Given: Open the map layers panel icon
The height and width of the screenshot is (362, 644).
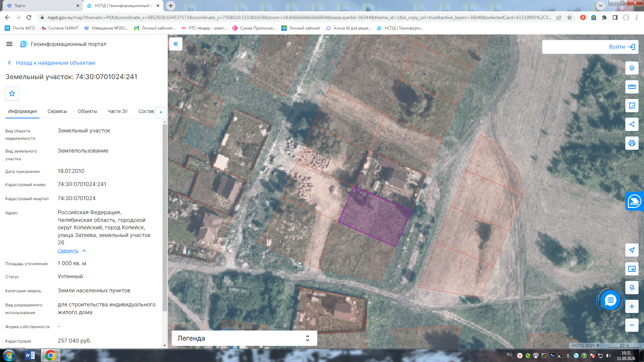Looking at the screenshot, I should pos(632,68).
